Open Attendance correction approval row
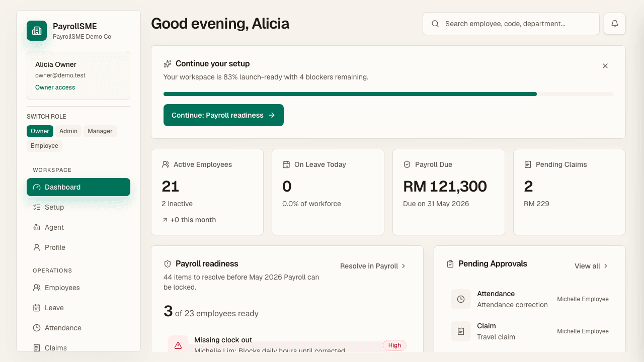 tap(530, 299)
